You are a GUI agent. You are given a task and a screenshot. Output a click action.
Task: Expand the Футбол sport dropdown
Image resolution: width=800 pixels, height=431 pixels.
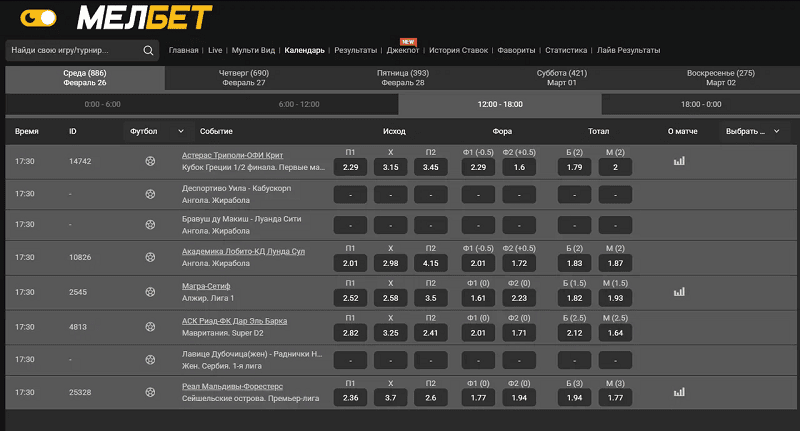158,131
